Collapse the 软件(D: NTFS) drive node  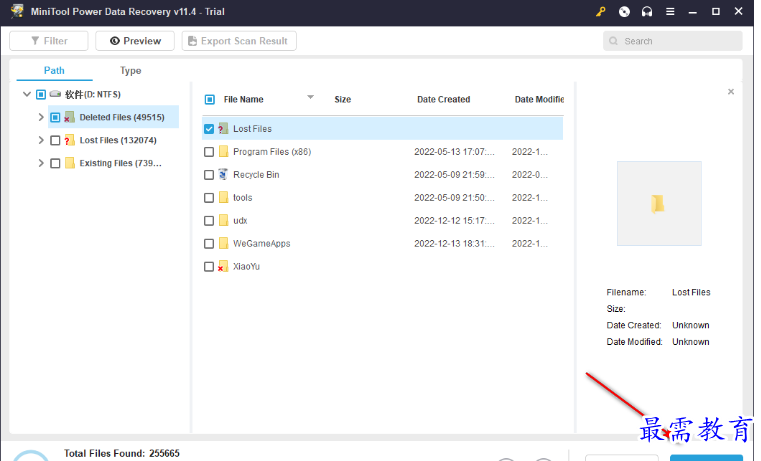coord(27,94)
